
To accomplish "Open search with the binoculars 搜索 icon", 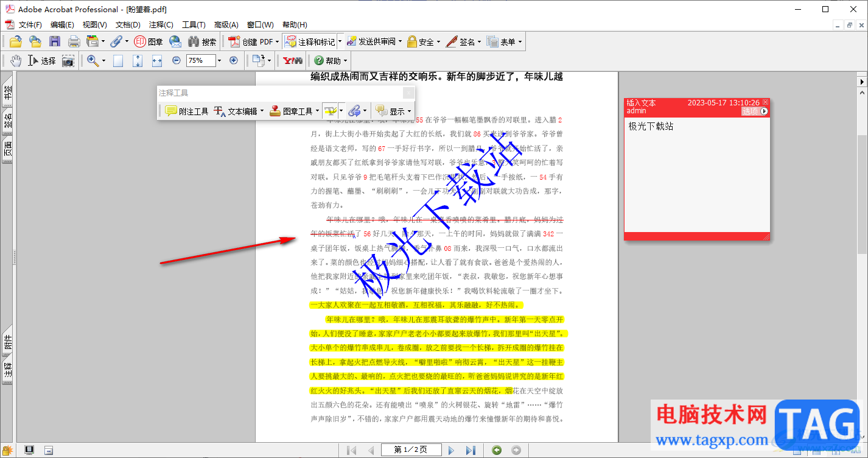I will 202,41.
